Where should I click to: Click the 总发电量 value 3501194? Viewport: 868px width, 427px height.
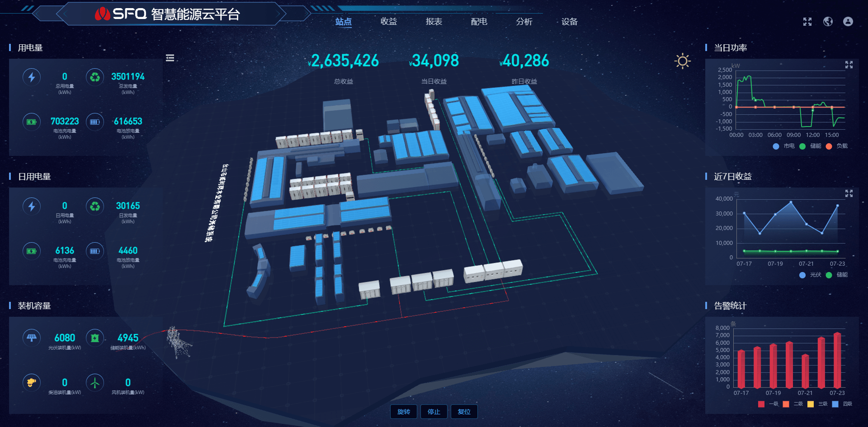click(x=128, y=76)
